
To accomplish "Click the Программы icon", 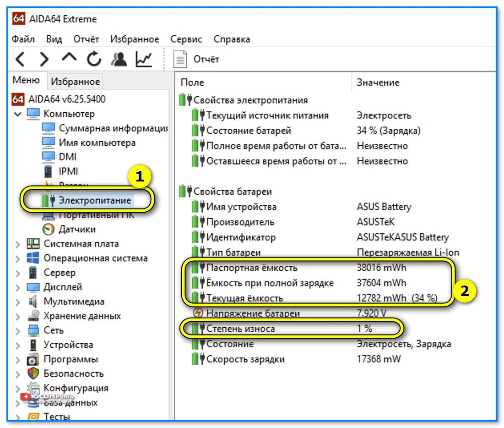I will point(33,359).
